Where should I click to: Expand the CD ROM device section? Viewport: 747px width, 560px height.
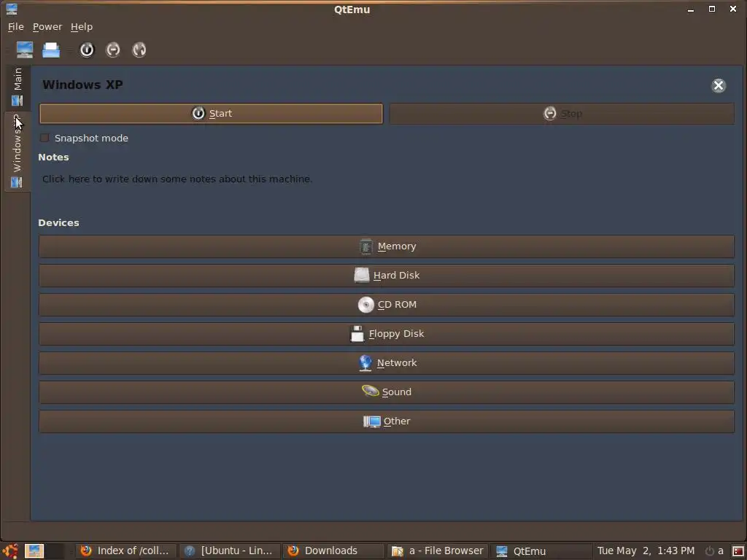point(387,305)
